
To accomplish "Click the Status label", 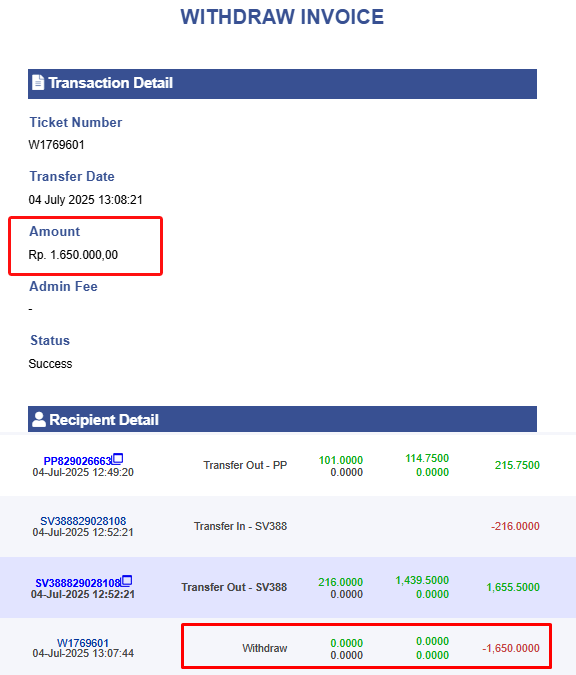I will tap(50, 341).
